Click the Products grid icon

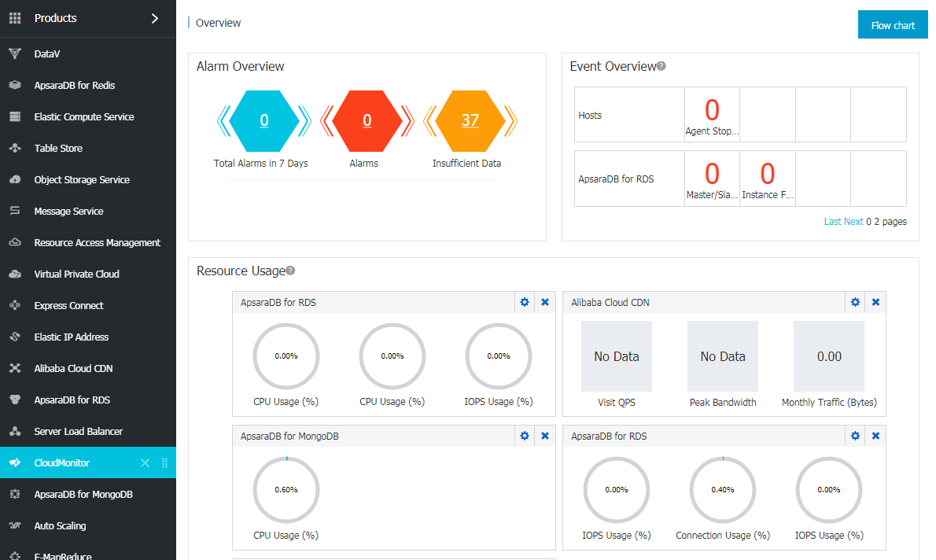(x=15, y=18)
